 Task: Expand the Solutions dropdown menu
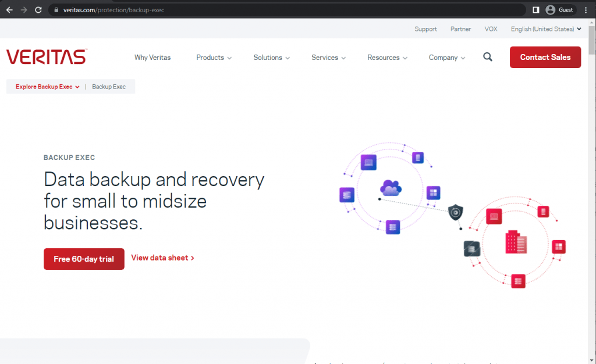(x=271, y=58)
